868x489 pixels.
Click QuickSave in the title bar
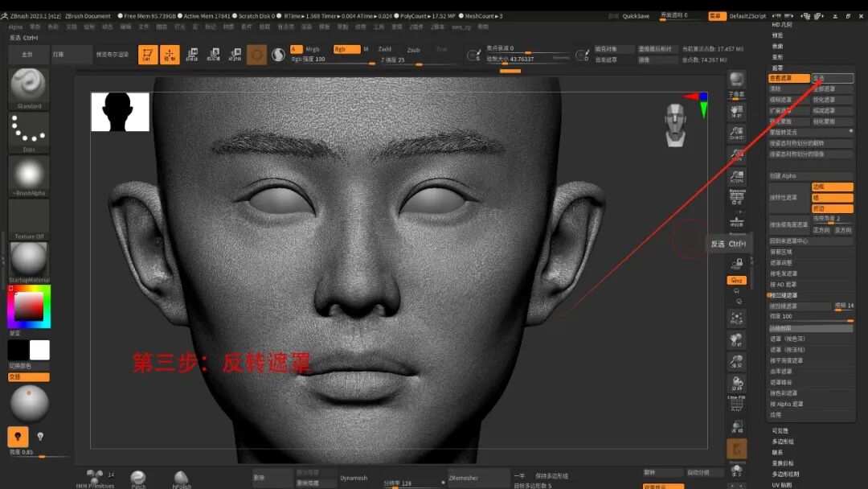coord(636,16)
